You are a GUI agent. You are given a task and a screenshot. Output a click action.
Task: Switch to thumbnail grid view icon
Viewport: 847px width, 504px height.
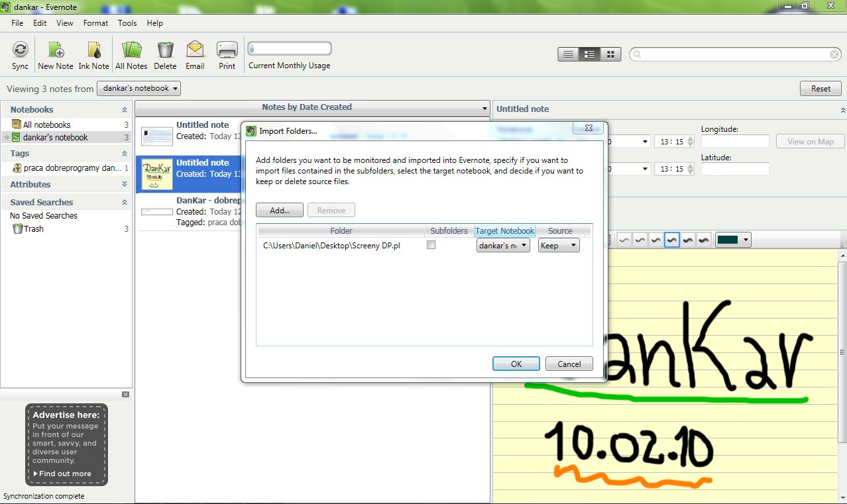click(610, 54)
